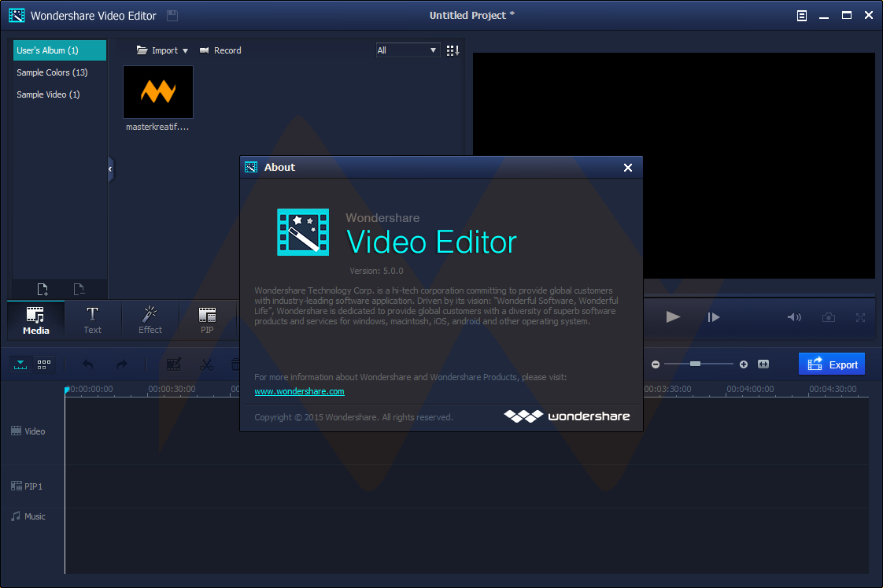Open the main menu icon in title bar
The height and width of the screenshot is (588, 883).
[x=802, y=16]
